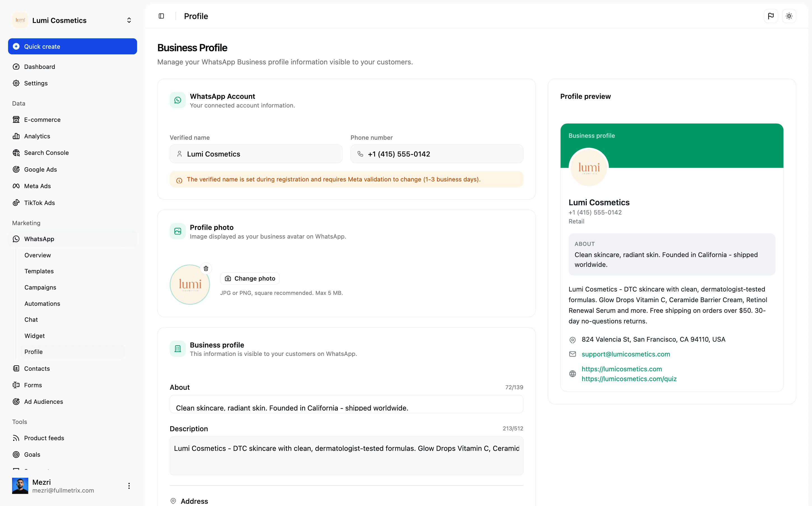Open WhatsApp Automations subpage
The width and height of the screenshot is (812, 506).
pyautogui.click(x=73, y=304)
